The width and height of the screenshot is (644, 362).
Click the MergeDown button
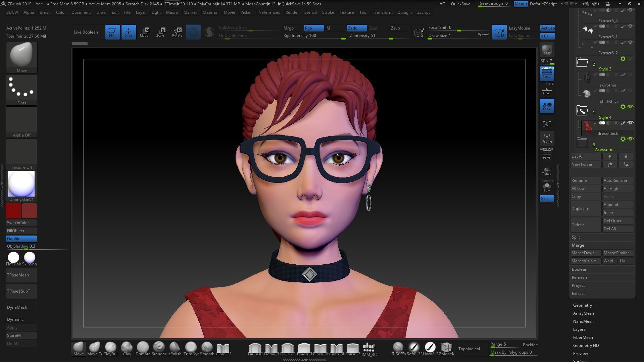point(586,253)
